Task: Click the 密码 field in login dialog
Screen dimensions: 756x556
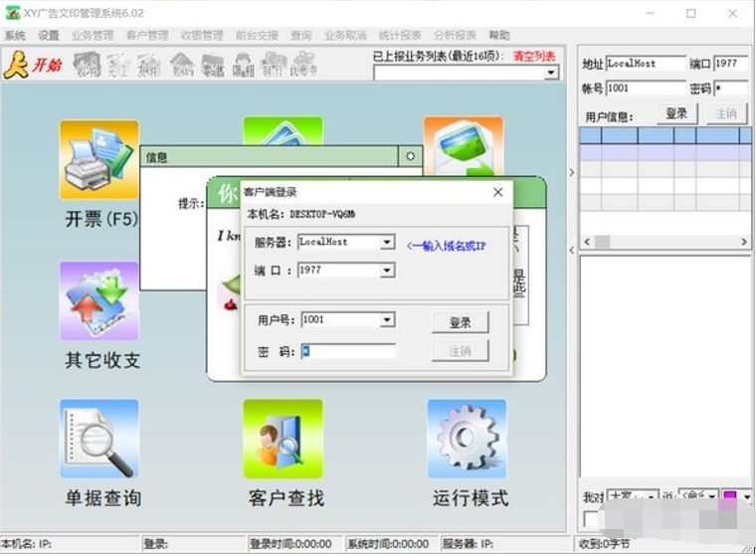Action: click(x=348, y=351)
